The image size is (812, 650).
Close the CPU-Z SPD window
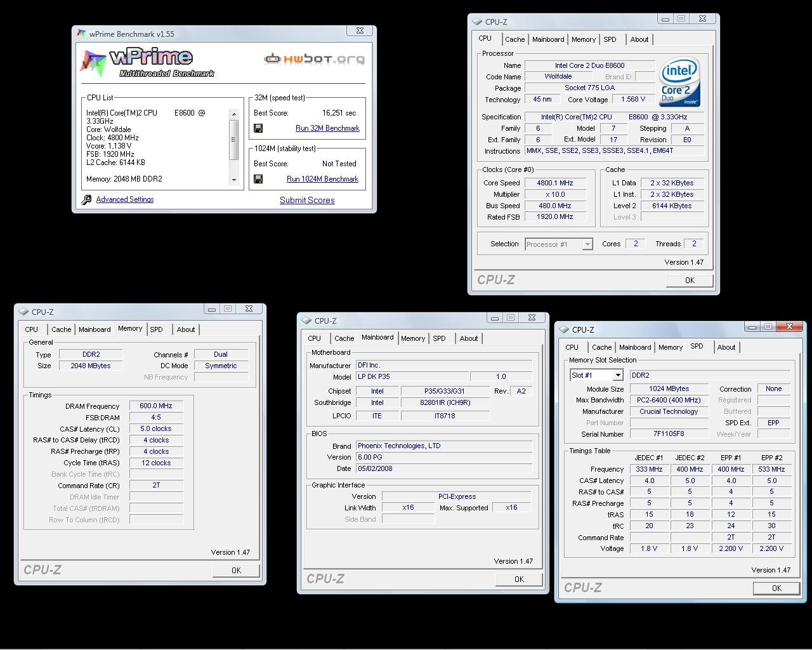(x=790, y=326)
